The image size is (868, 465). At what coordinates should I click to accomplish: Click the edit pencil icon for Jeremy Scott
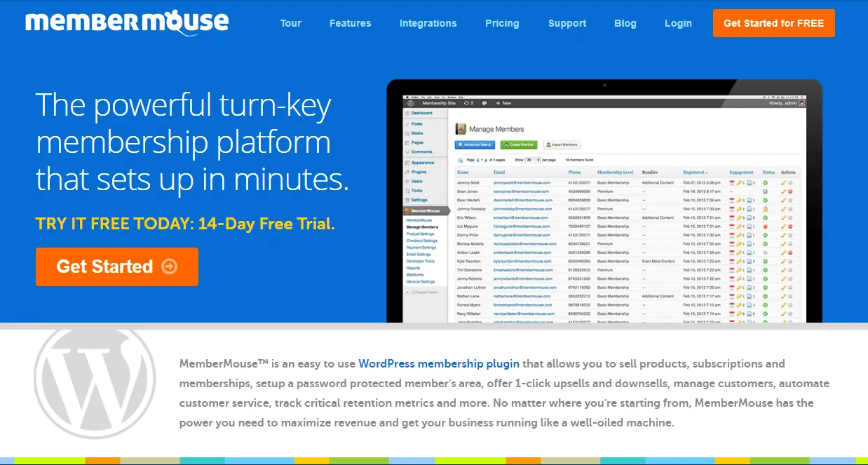click(783, 182)
